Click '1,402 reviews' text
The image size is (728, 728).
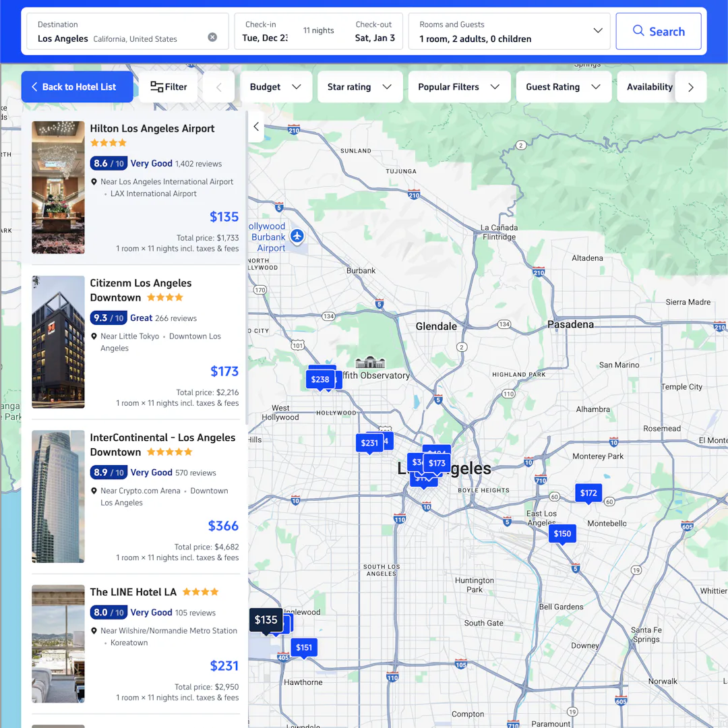tap(199, 164)
